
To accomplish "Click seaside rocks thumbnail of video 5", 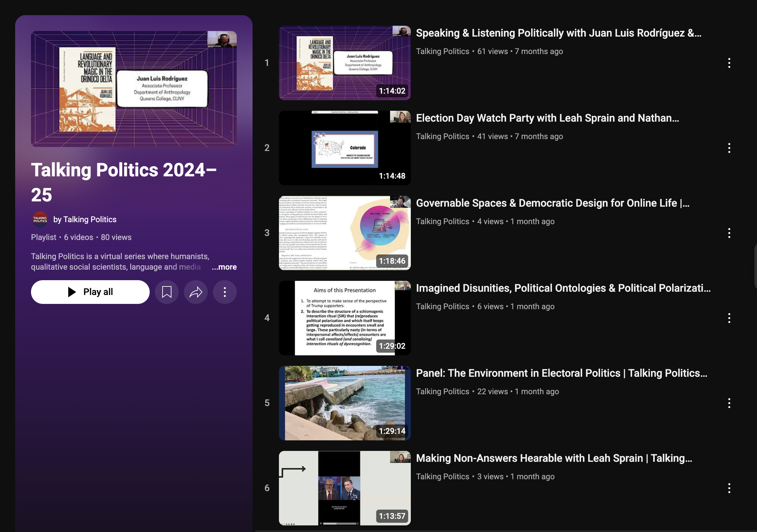I will (x=345, y=403).
